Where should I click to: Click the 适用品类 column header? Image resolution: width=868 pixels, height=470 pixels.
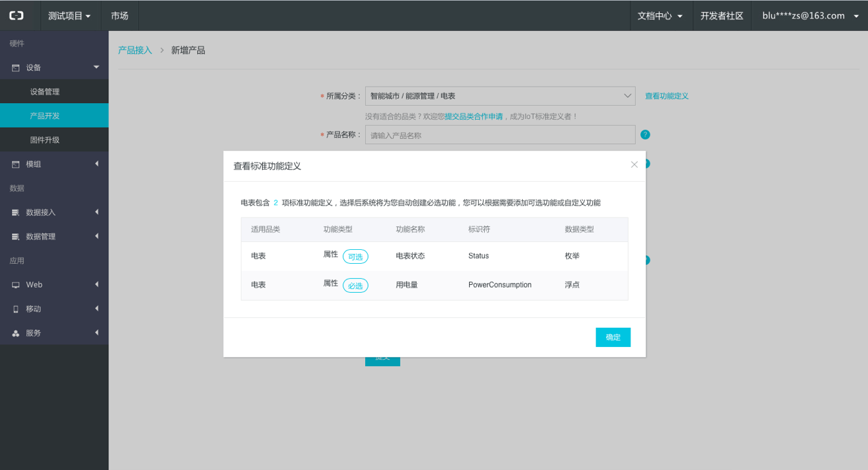click(265, 229)
